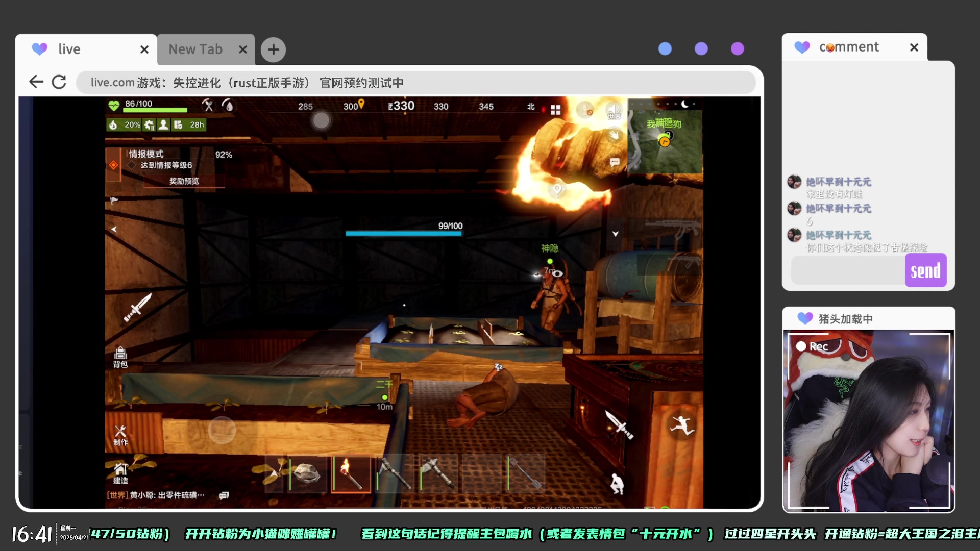Image resolution: width=980 pixels, height=551 pixels.
Task: Open the 奖励预览 reward preview button
Action: 184,181
